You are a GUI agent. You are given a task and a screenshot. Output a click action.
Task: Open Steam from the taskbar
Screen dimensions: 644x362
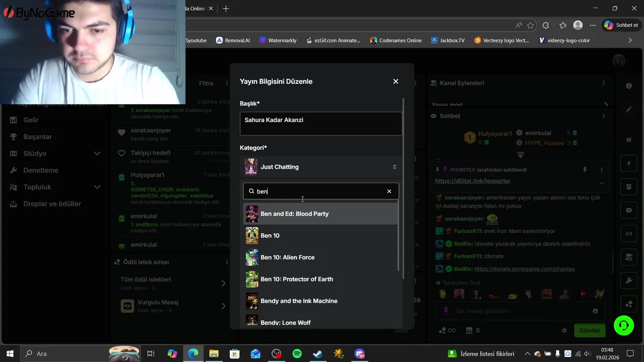tap(317, 354)
